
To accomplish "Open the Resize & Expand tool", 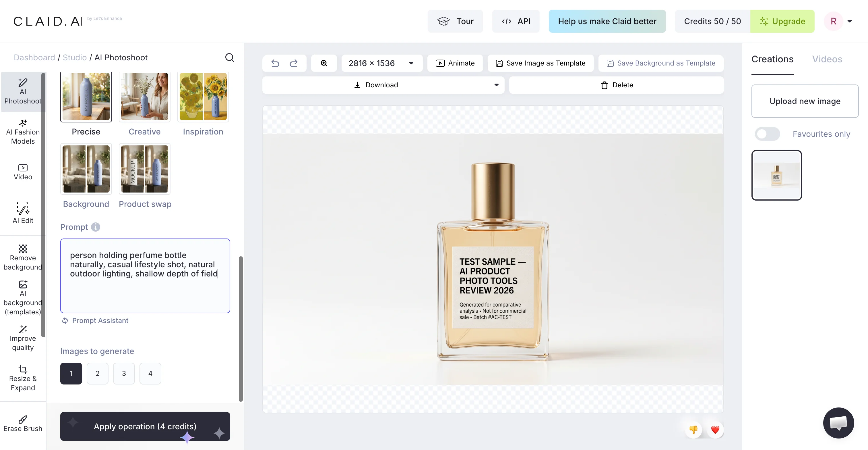I will pyautogui.click(x=23, y=378).
